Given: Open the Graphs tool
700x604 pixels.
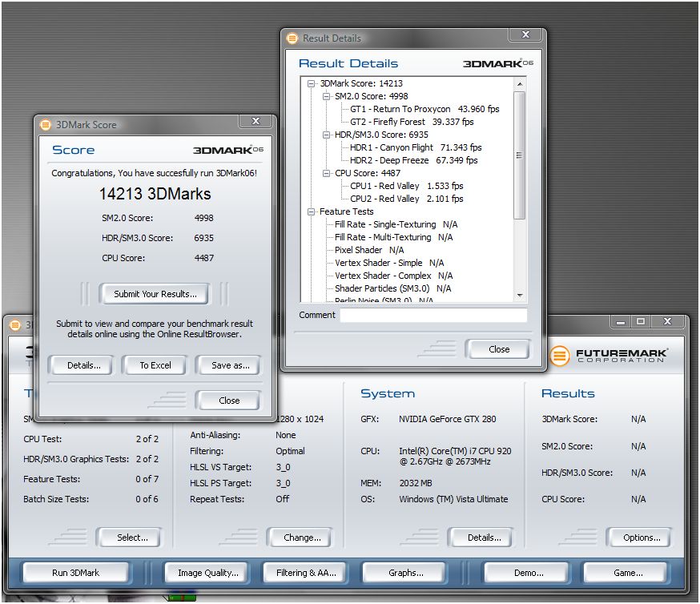Looking at the screenshot, I should pyautogui.click(x=405, y=573).
